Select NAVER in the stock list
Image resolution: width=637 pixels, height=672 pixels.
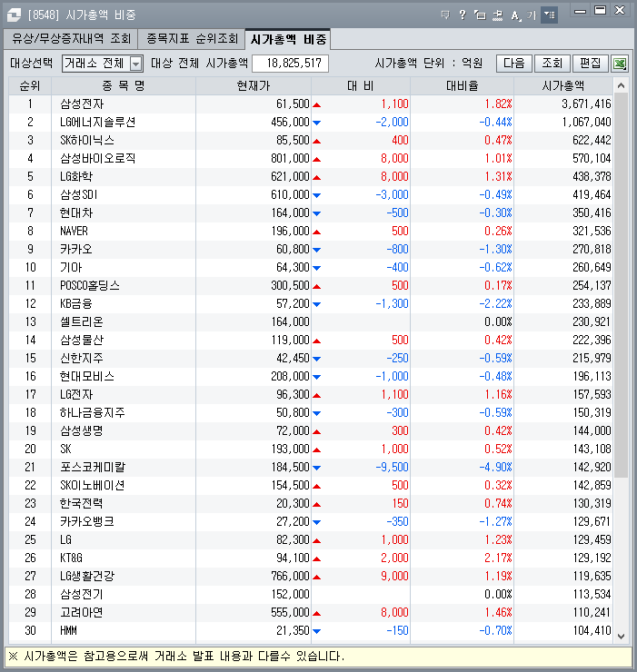pyautogui.click(x=74, y=231)
